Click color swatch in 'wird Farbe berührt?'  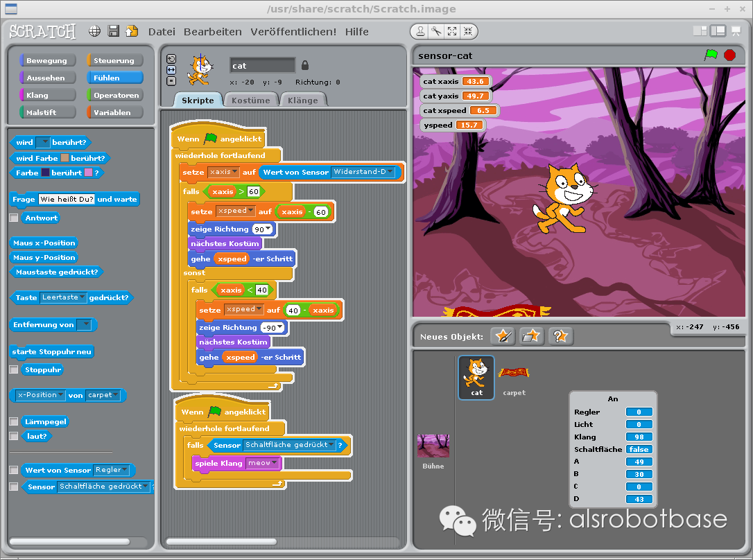pos(64,158)
